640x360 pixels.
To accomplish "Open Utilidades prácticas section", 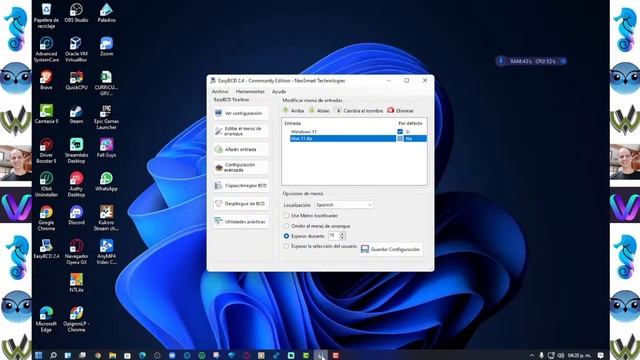I will tap(241, 222).
